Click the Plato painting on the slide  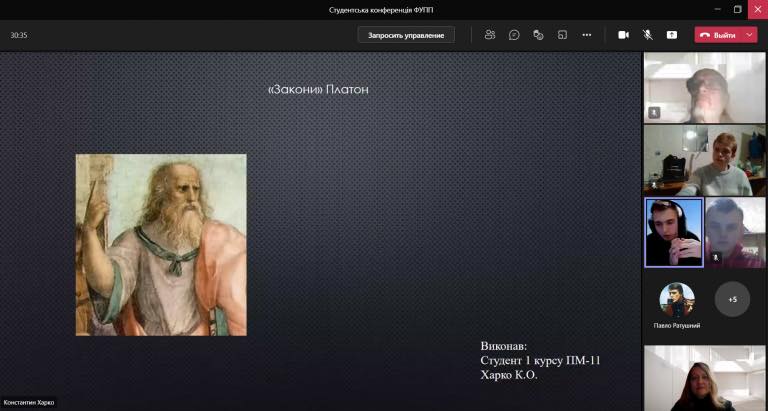[x=161, y=245]
